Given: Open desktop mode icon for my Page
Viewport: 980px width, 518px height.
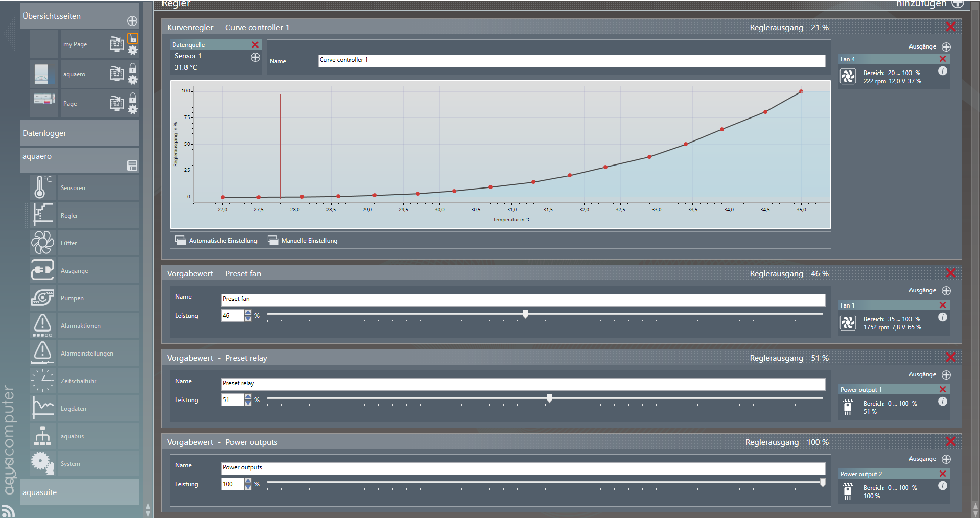Looking at the screenshot, I should pyautogui.click(x=117, y=44).
